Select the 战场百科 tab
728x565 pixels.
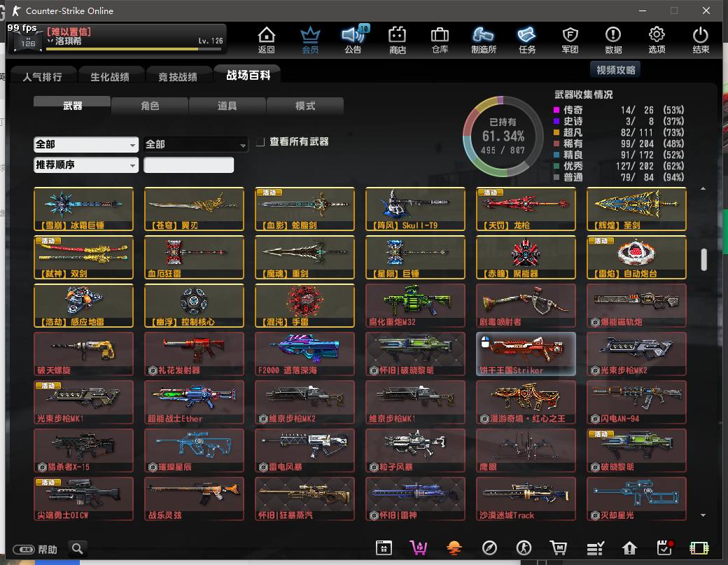point(248,75)
